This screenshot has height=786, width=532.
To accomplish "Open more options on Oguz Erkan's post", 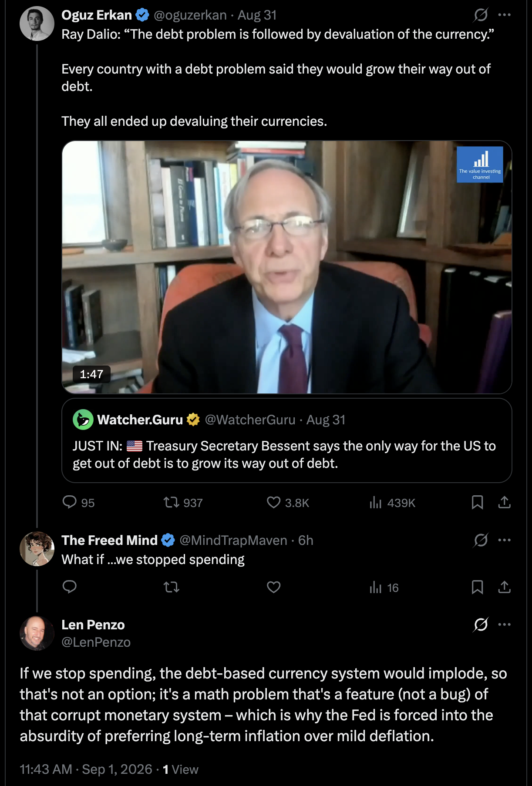I will pyautogui.click(x=504, y=15).
